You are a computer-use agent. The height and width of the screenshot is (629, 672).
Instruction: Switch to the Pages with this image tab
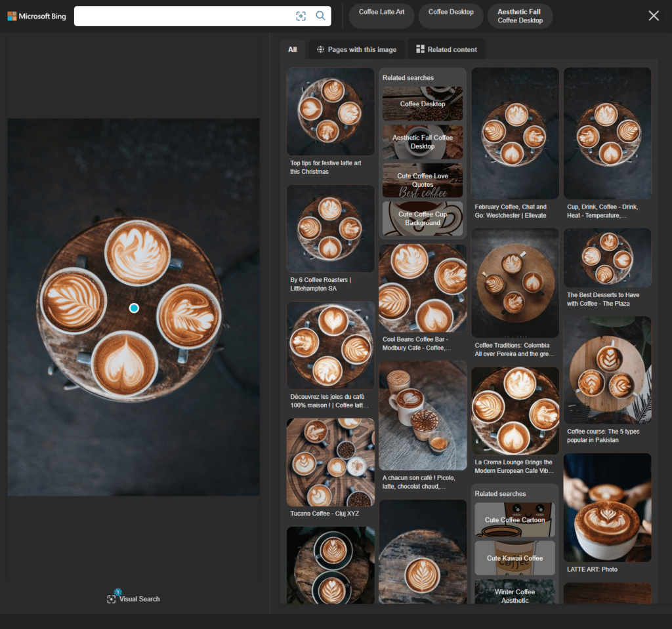356,49
